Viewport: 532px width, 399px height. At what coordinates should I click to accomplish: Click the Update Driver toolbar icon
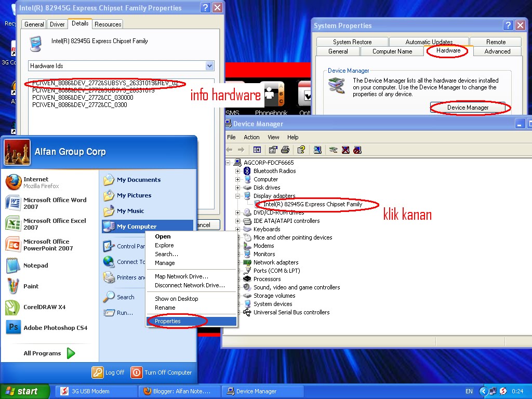334,150
